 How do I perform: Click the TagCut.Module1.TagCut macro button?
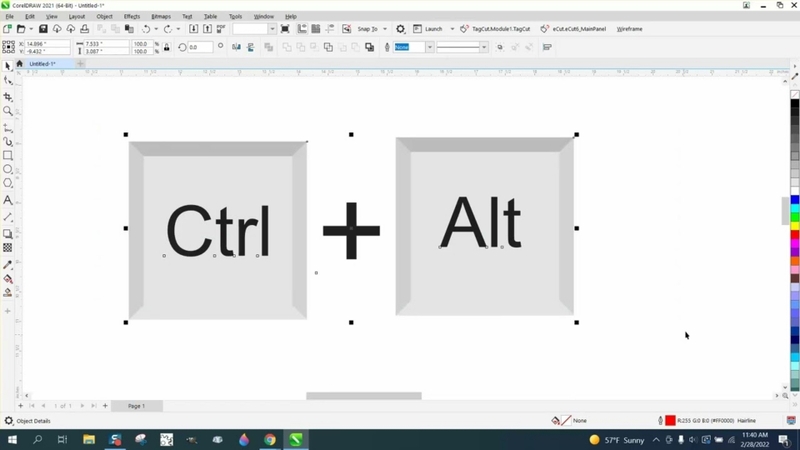[x=495, y=29]
